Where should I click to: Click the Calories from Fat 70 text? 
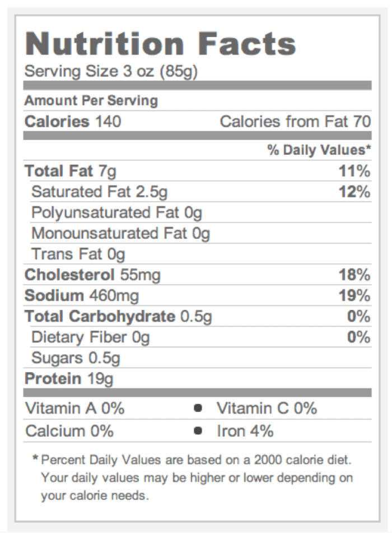[295, 122]
